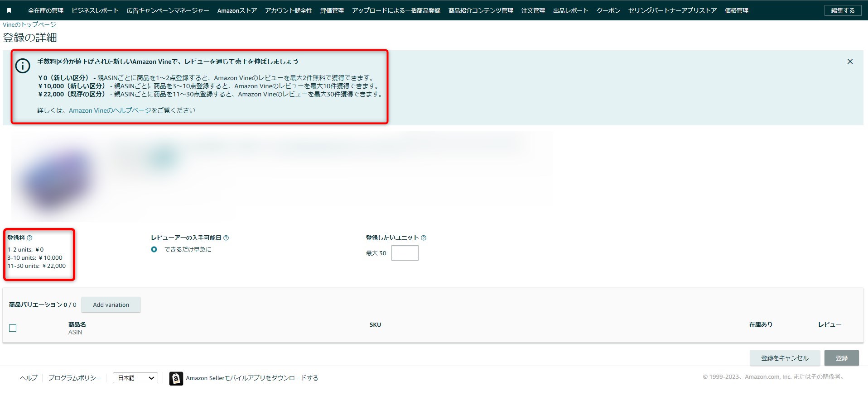Click the Add variation button
This screenshot has height=400, width=868.
coord(111,305)
